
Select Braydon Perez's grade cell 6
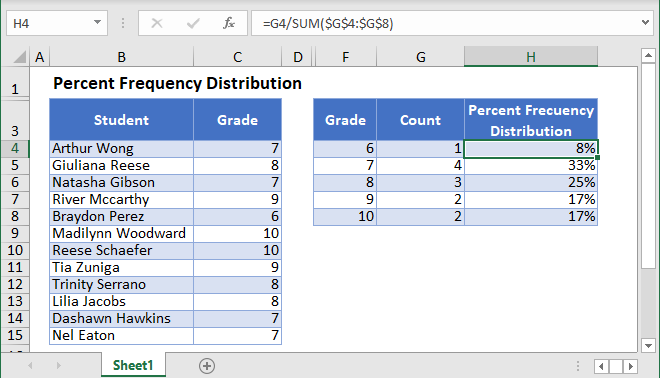(237, 216)
